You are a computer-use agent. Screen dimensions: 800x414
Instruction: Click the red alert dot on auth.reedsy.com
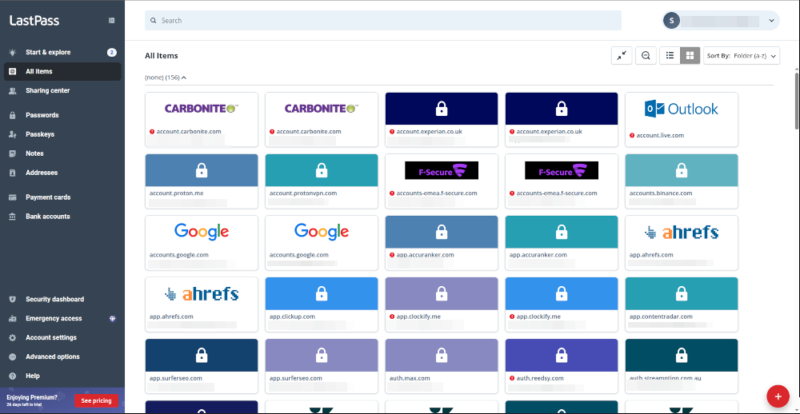(x=512, y=378)
